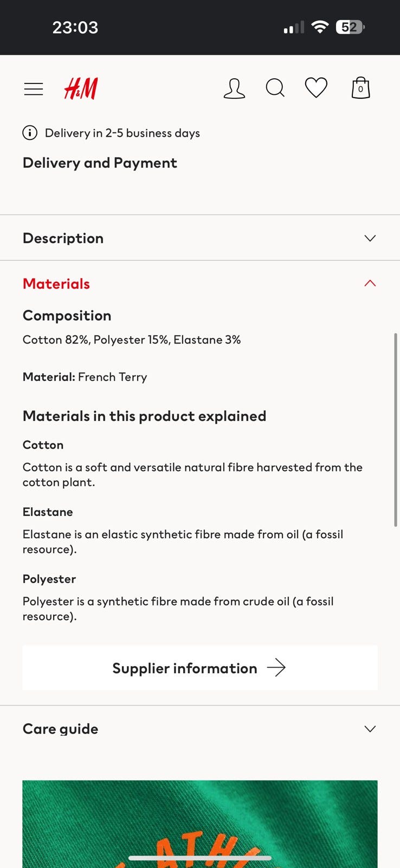Open favourites heart icon

[x=316, y=88]
